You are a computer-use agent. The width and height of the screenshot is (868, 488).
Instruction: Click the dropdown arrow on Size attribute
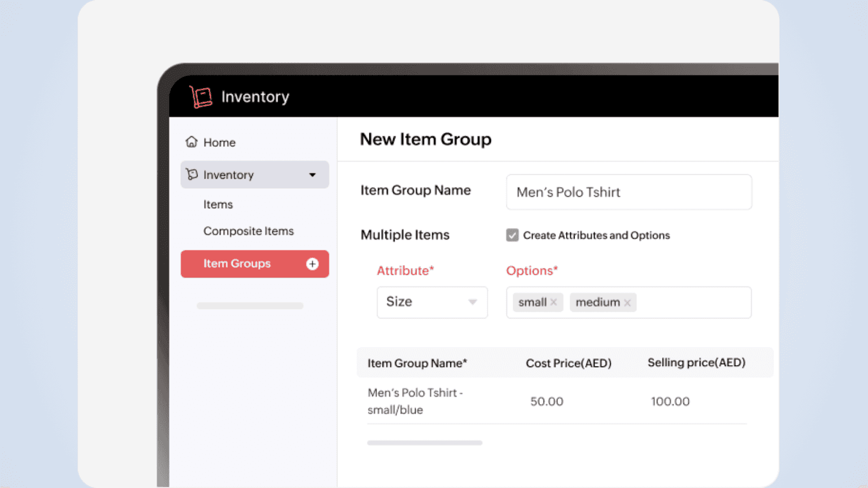pos(473,302)
